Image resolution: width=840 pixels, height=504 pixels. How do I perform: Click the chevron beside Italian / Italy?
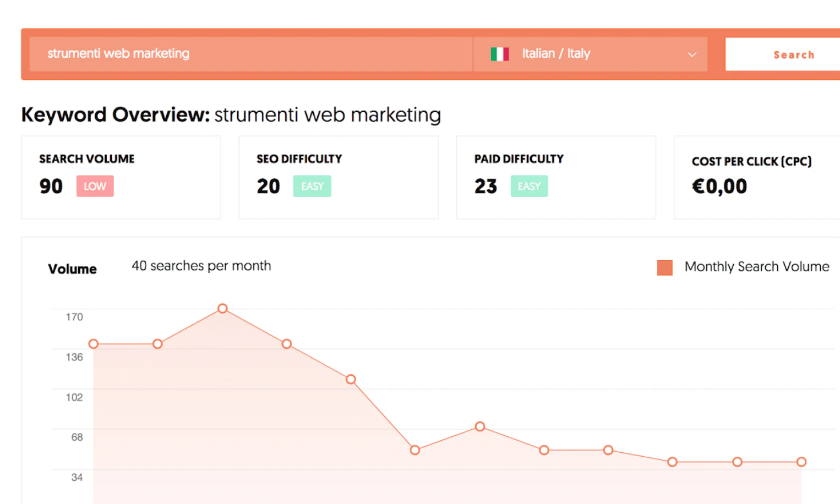692,54
